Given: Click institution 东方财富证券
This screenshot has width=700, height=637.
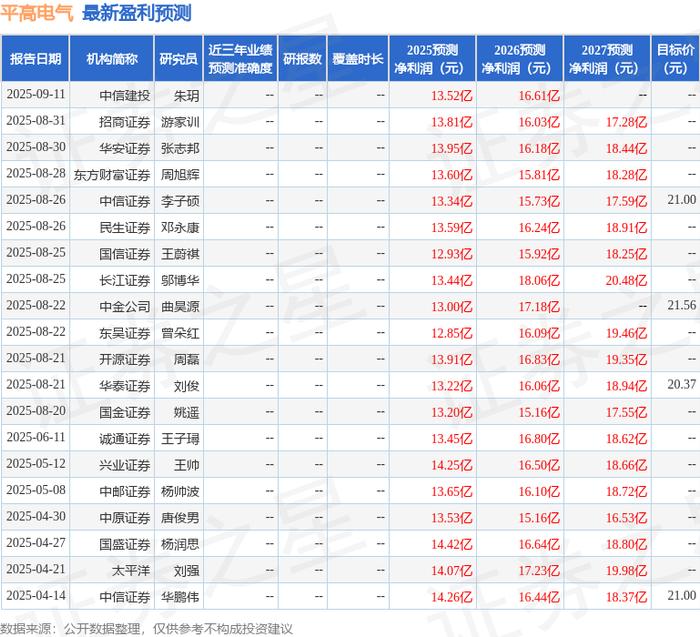Looking at the screenshot, I should coord(112,174).
